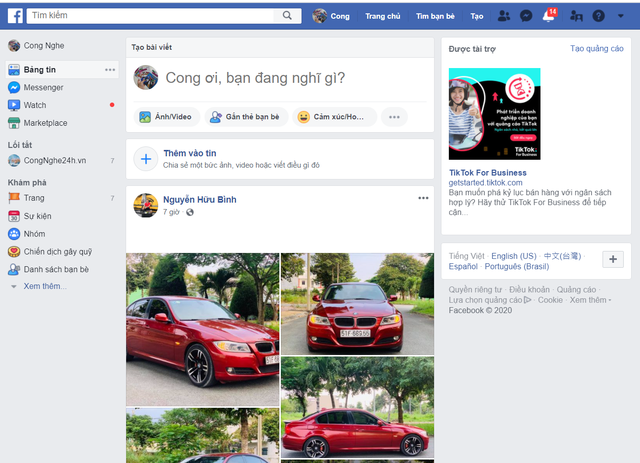Click the 'Tạo quảng cáo' link

coord(597,48)
